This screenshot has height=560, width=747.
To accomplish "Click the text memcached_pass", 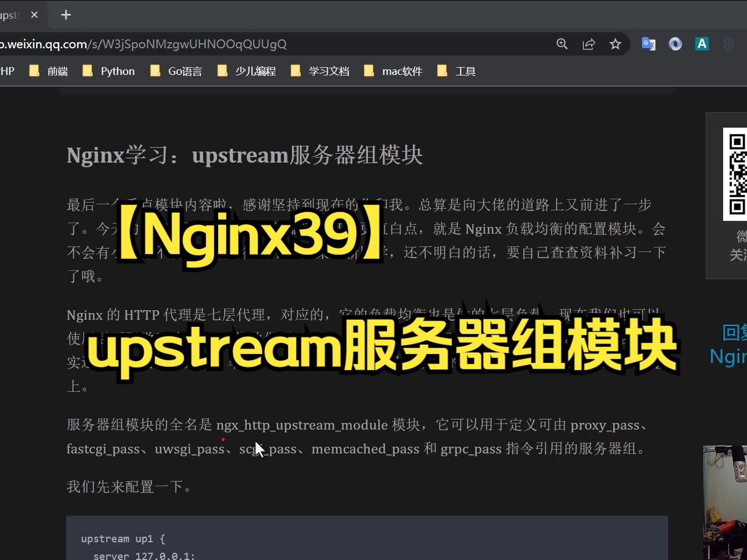I will click(x=365, y=449).
